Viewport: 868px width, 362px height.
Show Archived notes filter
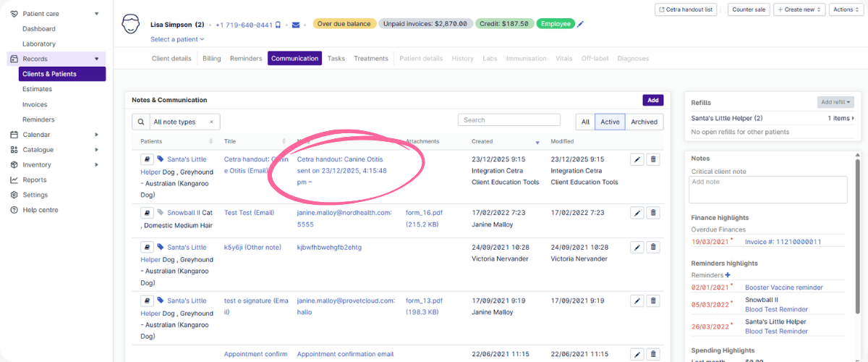(x=644, y=122)
